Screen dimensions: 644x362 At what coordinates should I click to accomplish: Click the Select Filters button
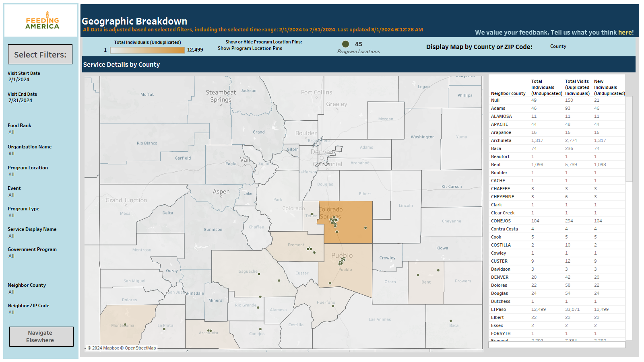click(x=40, y=54)
